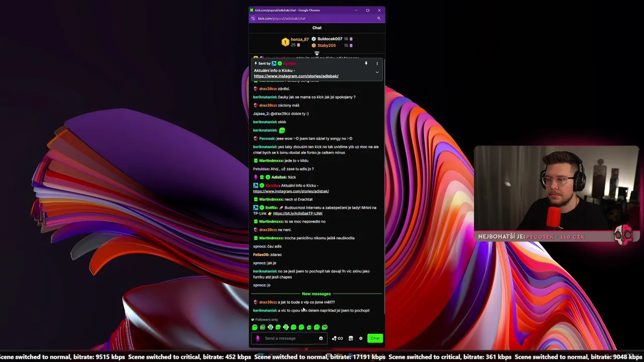Expand the pinned message with chevron
Image resolution: width=644 pixels, height=362 pixels.
click(x=377, y=72)
